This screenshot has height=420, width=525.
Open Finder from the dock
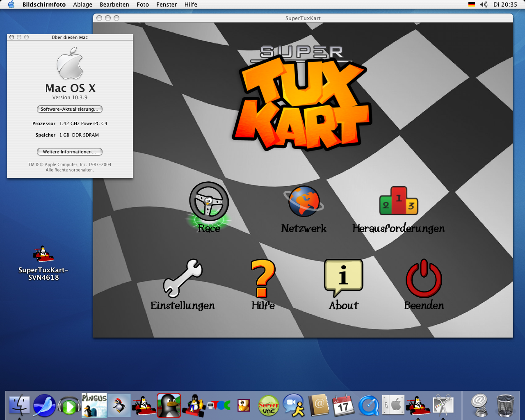click(x=19, y=405)
